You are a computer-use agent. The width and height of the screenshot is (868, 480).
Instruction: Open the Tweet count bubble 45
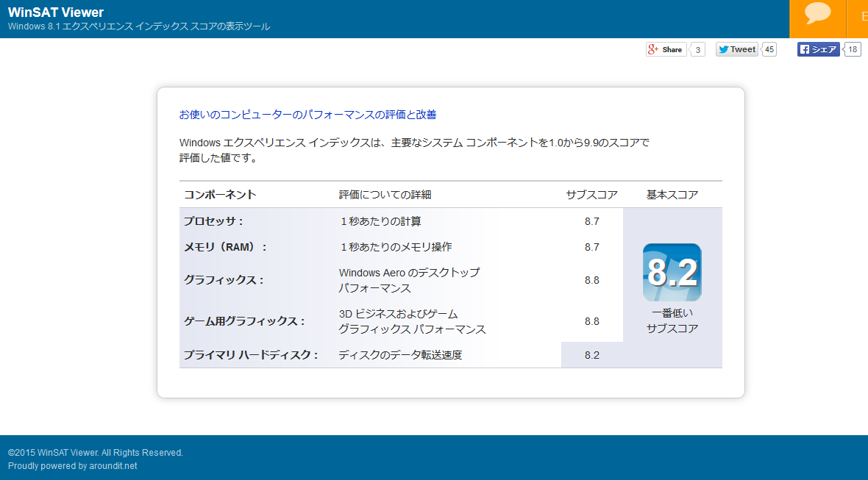(769, 49)
